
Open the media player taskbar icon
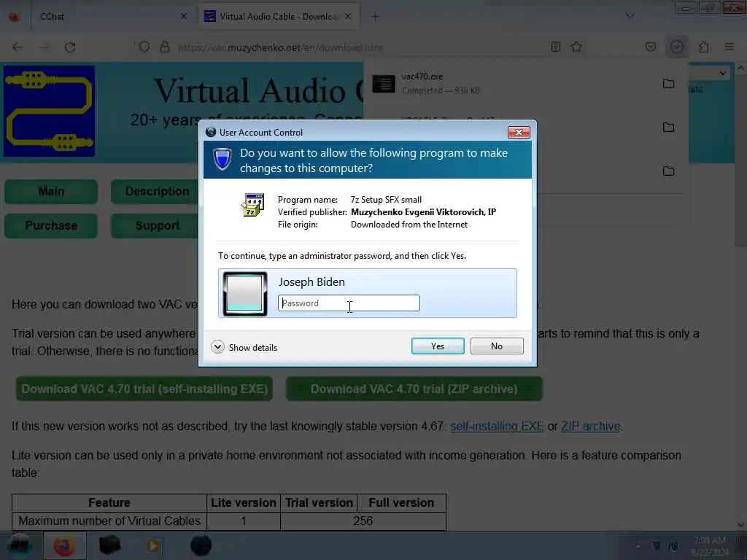pos(153,545)
